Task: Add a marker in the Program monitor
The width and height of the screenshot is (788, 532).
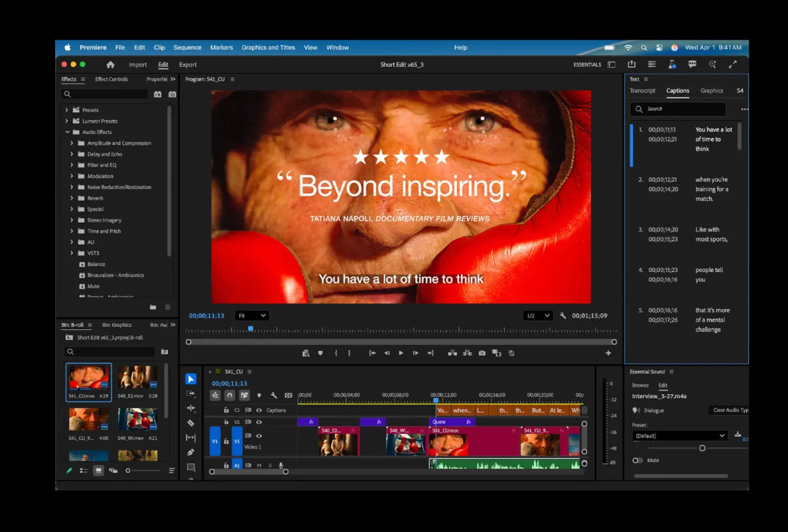Action: 320,353
